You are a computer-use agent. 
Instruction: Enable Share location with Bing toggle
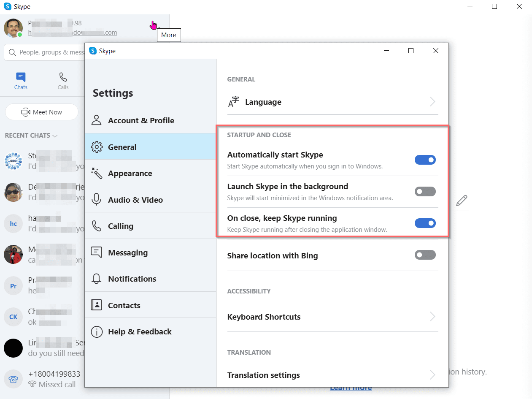coord(425,255)
